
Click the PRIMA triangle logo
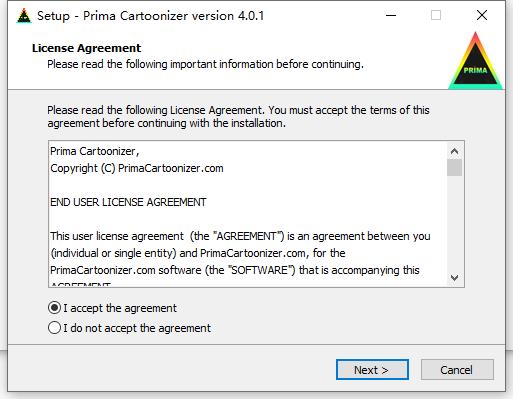475,61
